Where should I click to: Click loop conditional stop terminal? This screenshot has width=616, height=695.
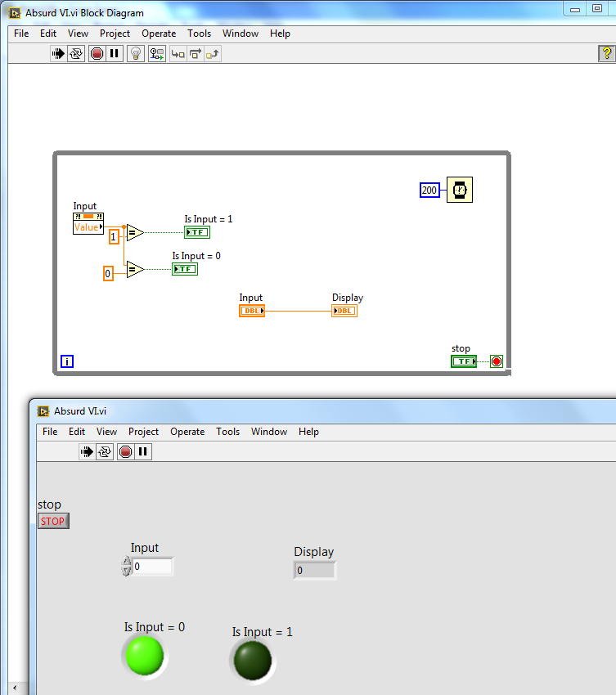(497, 361)
